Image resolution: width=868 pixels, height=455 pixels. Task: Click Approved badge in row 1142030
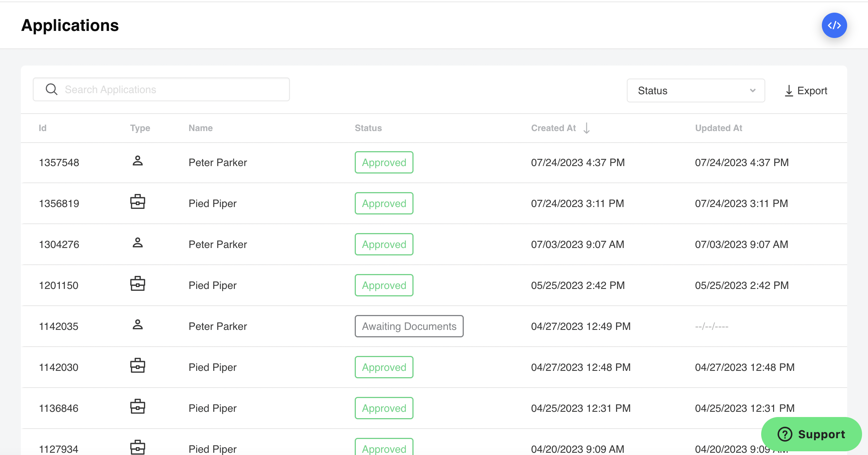tap(384, 367)
